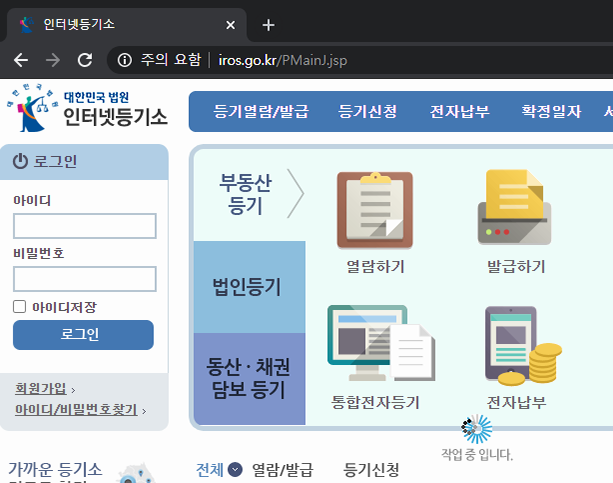
Task: Open the 열람하기 clipboard icon
Action: pyautogui.click(x=375, y=210)
